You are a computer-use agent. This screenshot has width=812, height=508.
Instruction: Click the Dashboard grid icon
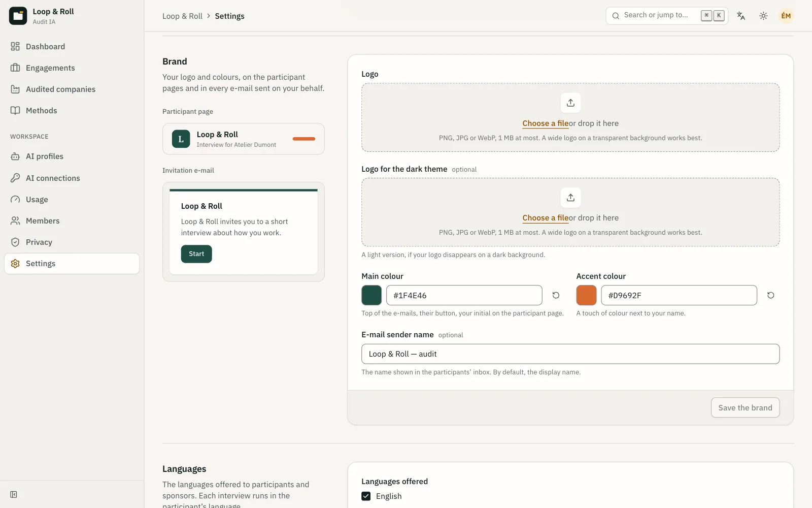[x=15, y=47]
